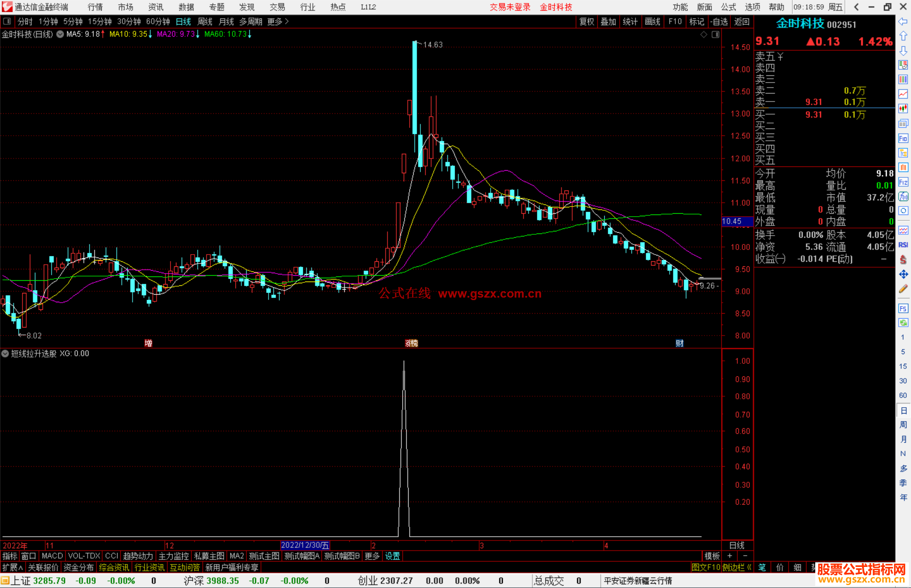Collapse the 侧边栏 sidebar
Image resolution: width=911 pixels, height=588 pixels.
(737, 567)
